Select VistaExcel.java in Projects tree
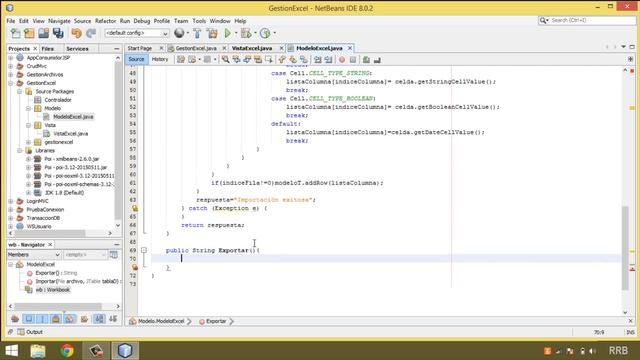The image size is (640, 360). 71,133
